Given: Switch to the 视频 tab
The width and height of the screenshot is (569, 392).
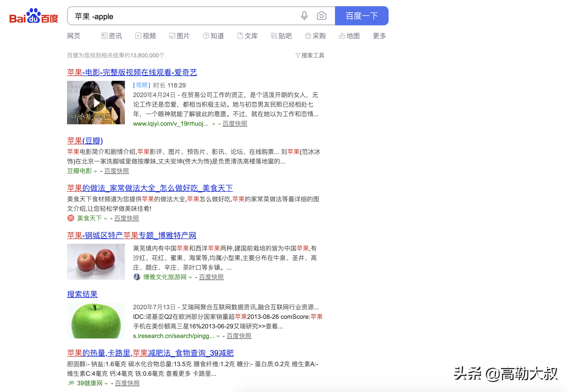Looking at the screenshot, I should (145, 36).
